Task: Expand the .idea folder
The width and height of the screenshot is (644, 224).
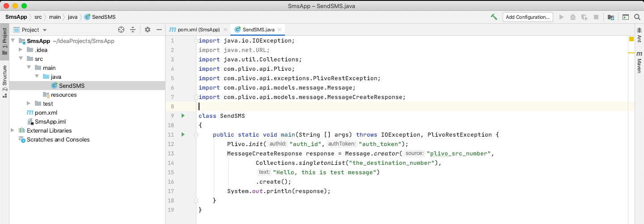Action: (x=21, y=50)
